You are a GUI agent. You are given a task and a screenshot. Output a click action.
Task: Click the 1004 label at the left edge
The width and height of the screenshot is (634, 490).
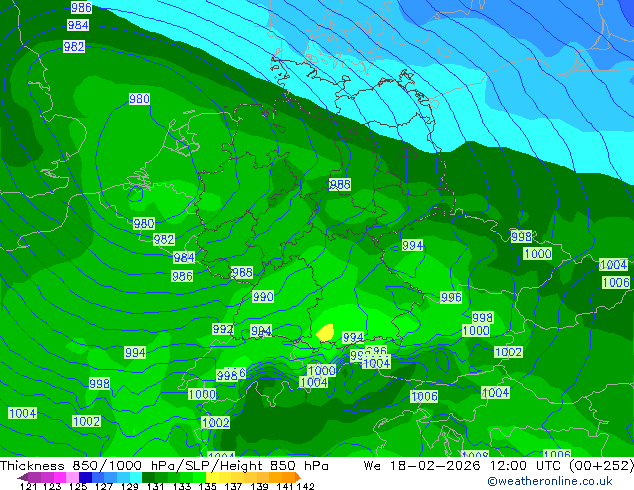(x=23, y=413)
